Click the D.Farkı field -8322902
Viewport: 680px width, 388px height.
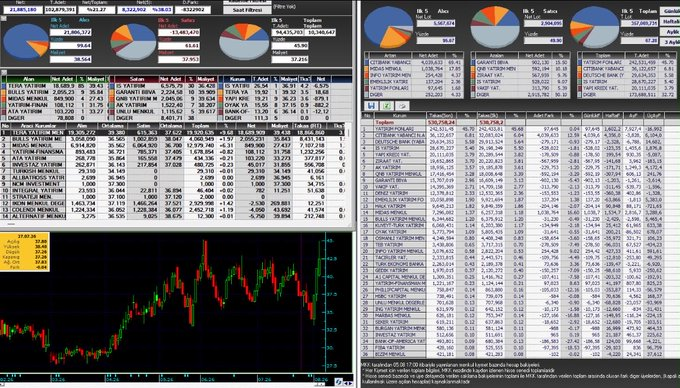pos(193,9)
